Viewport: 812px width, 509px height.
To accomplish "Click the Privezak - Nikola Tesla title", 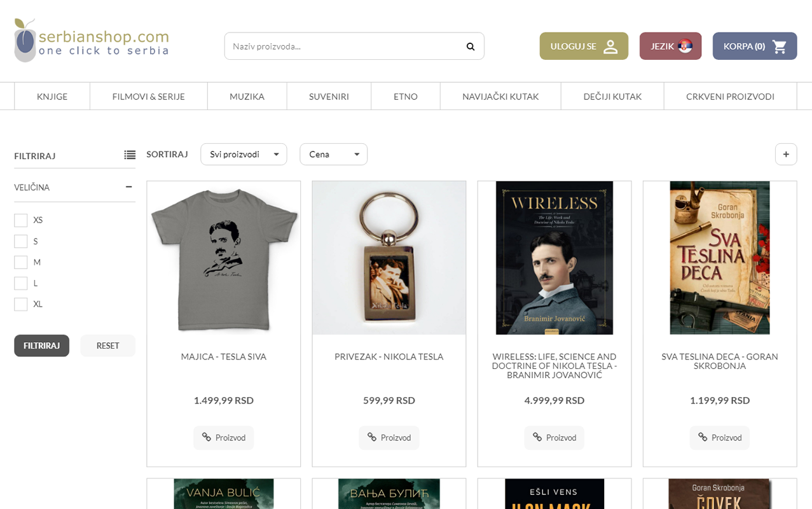I will [x=389, y=356].
